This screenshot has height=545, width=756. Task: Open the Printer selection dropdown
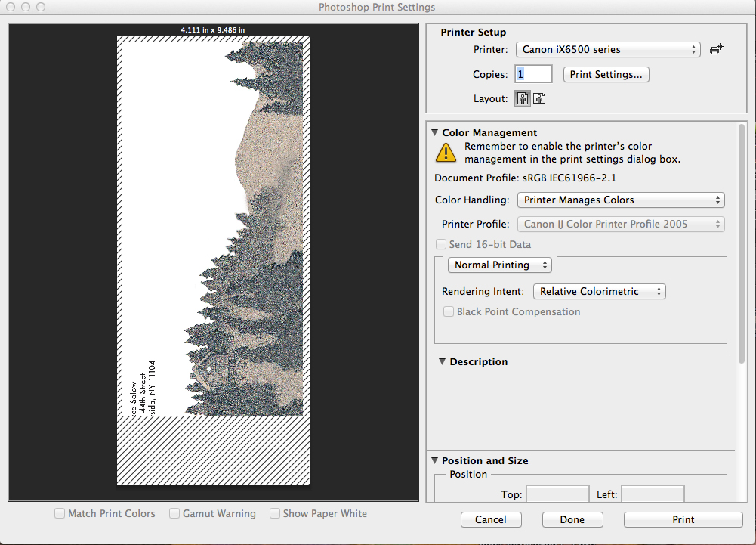608,50
